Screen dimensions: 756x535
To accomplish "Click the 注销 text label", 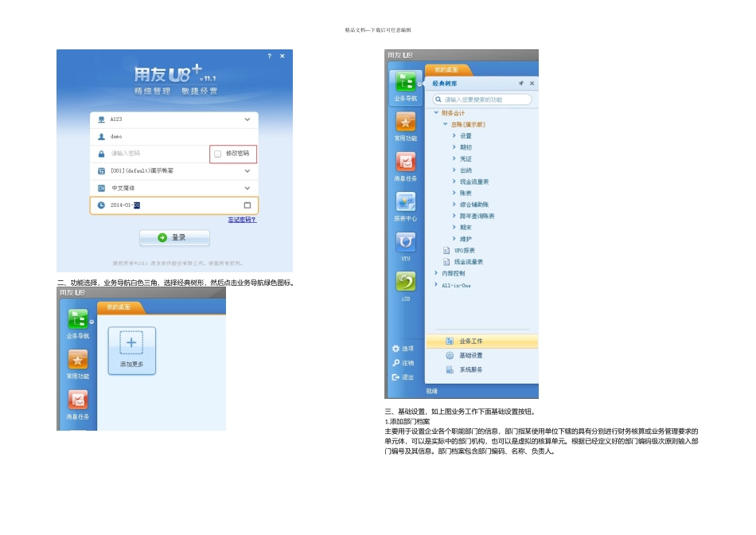I will (x=408, y=363).
